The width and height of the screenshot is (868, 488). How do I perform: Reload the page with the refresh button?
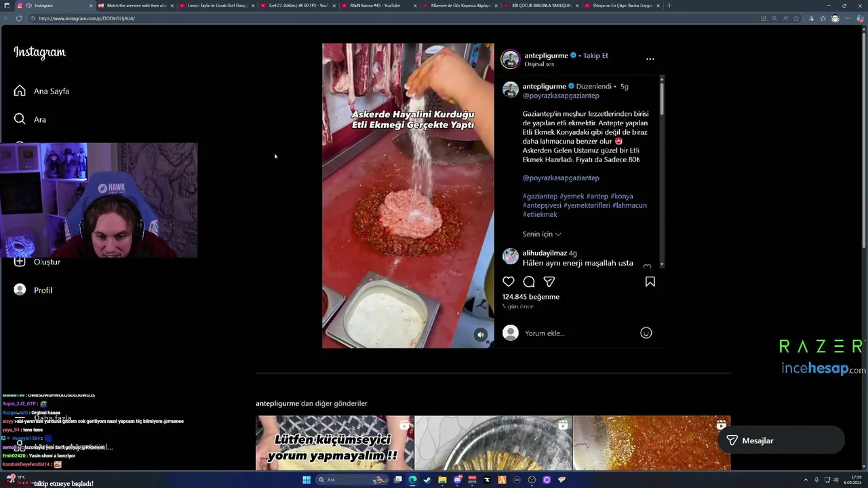[x=18, y=18]
